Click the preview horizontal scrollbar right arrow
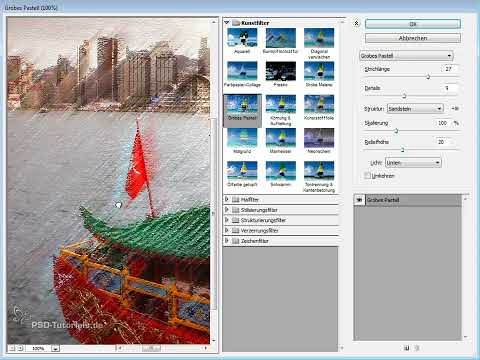The image size is (480, 360). point(206,348)
